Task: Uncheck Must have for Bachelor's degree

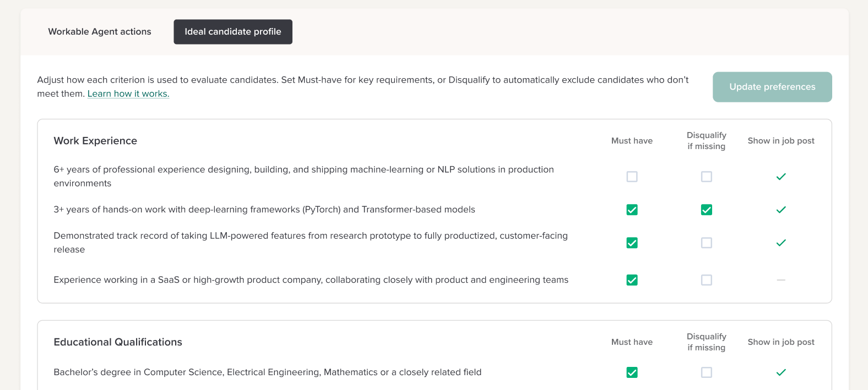Action: (632, 372)
